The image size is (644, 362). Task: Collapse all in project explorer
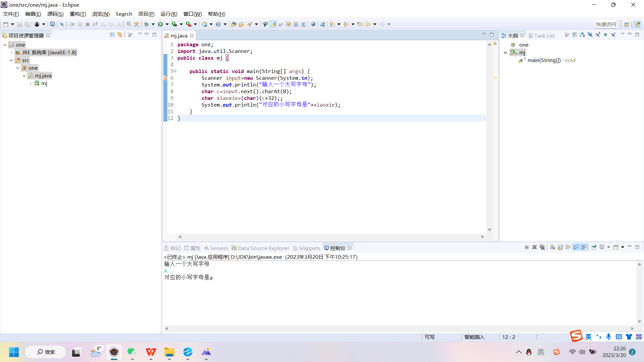point(112,35)
